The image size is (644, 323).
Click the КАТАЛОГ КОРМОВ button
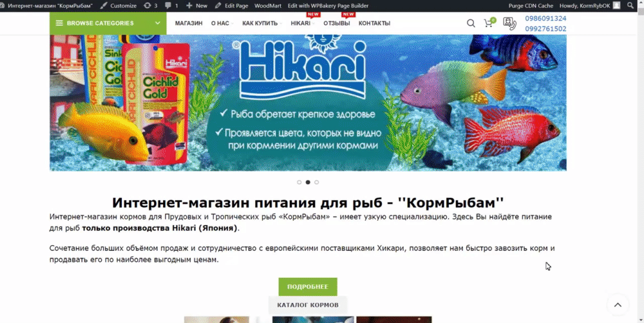(x=308, y=305)
